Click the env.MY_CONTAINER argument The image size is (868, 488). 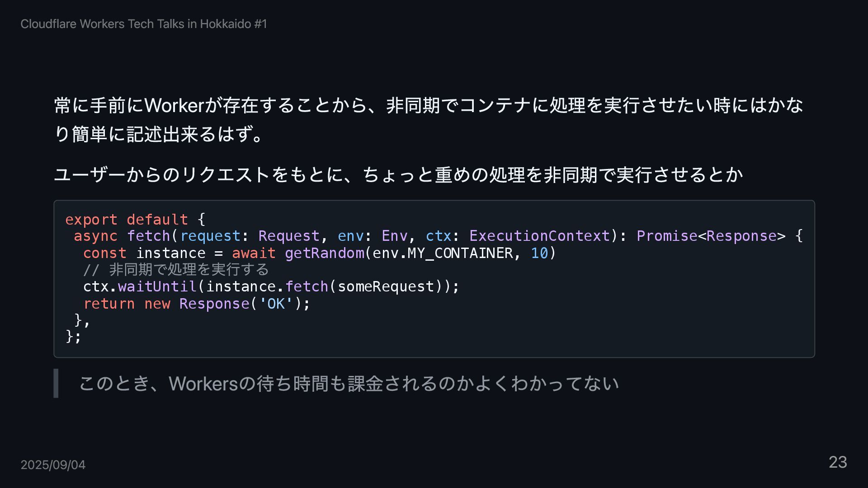(x=443, y=253)
